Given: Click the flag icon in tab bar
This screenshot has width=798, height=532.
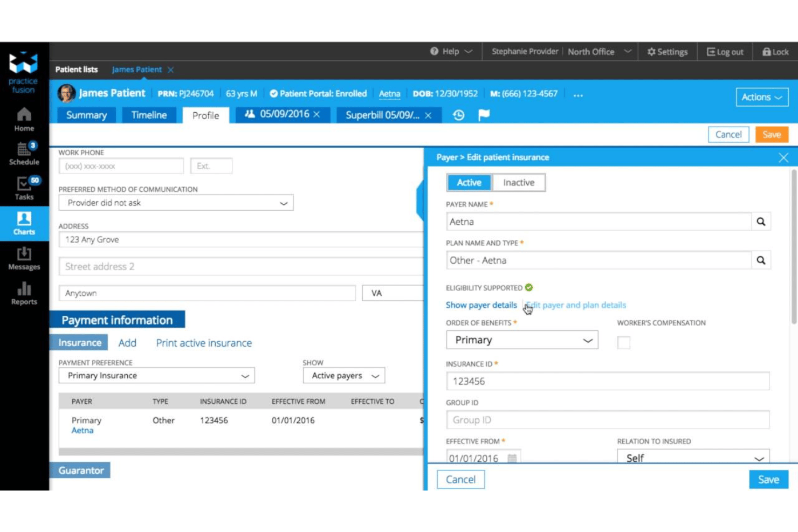Looking at the screenshot, I should (484, 115).
